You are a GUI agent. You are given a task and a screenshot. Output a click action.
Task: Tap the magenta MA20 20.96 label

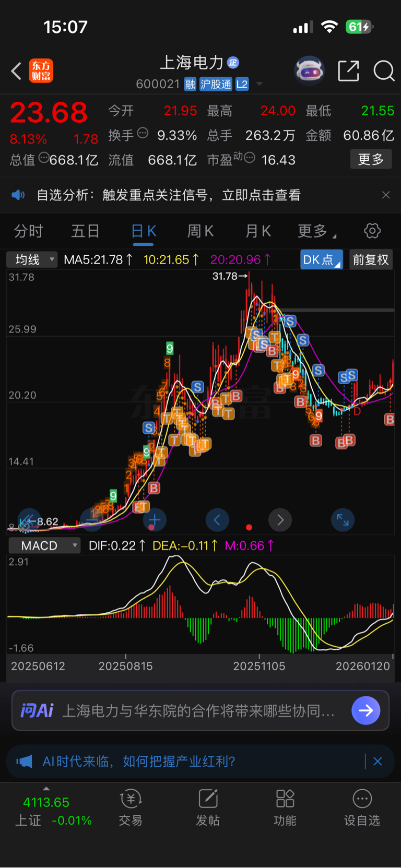[240, 259]
